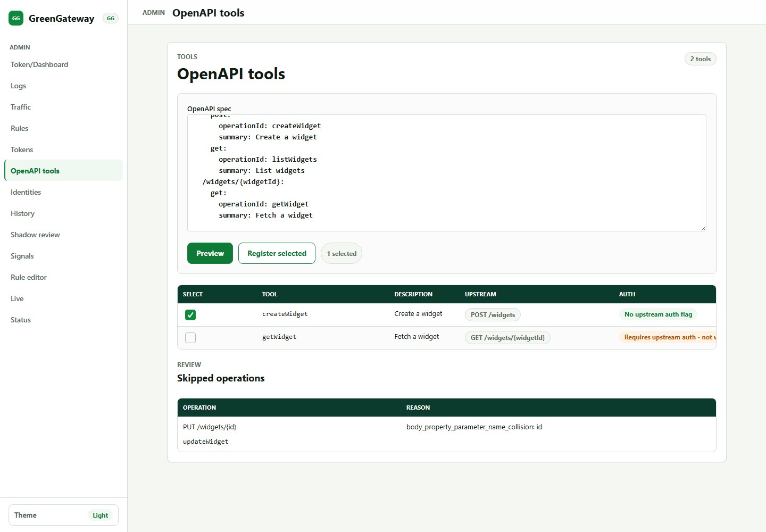Switch to the Live view

63,298
